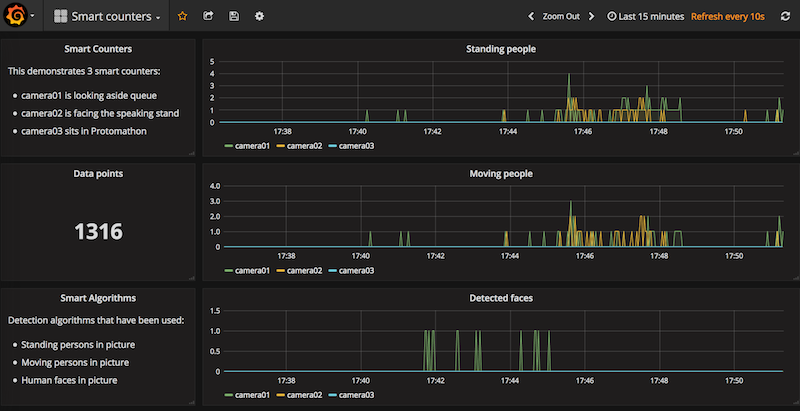Star the Smart counters dashboard
This screenshot has width=800, height=411.
tap(182, 16)
